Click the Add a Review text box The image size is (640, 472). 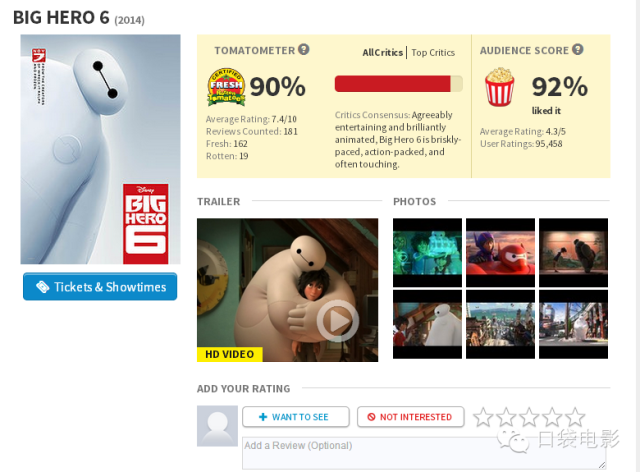coord(424,453)
